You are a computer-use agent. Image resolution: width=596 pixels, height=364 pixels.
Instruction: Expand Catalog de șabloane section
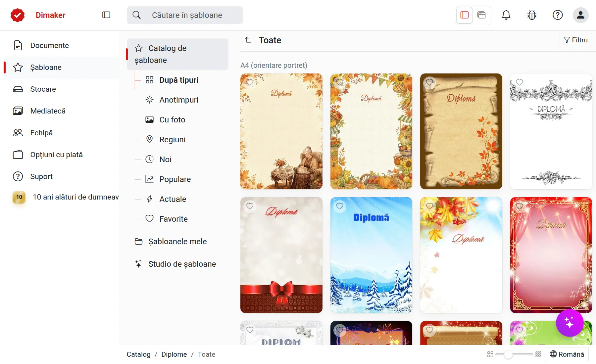[177, 54]
